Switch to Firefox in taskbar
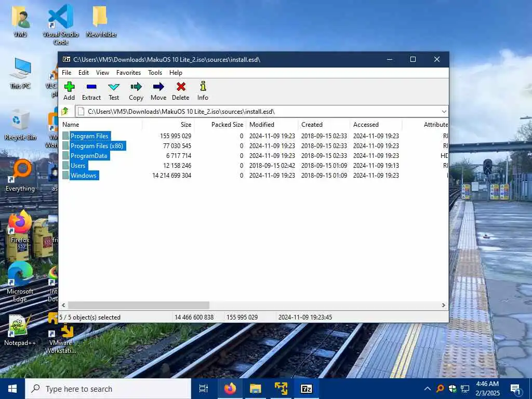The width and height of the screenshot is (532, 399). coord(230,389)
